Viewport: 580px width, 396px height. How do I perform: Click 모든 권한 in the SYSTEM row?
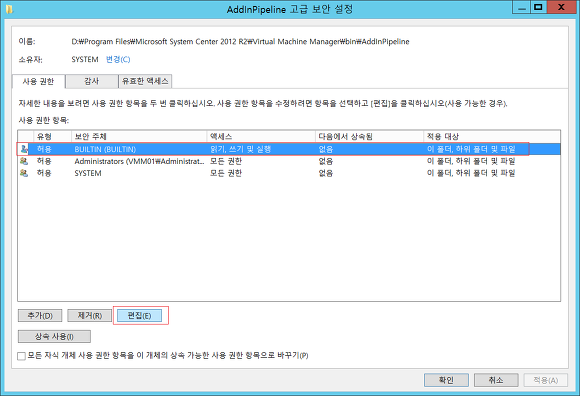[x=226, y=173]
